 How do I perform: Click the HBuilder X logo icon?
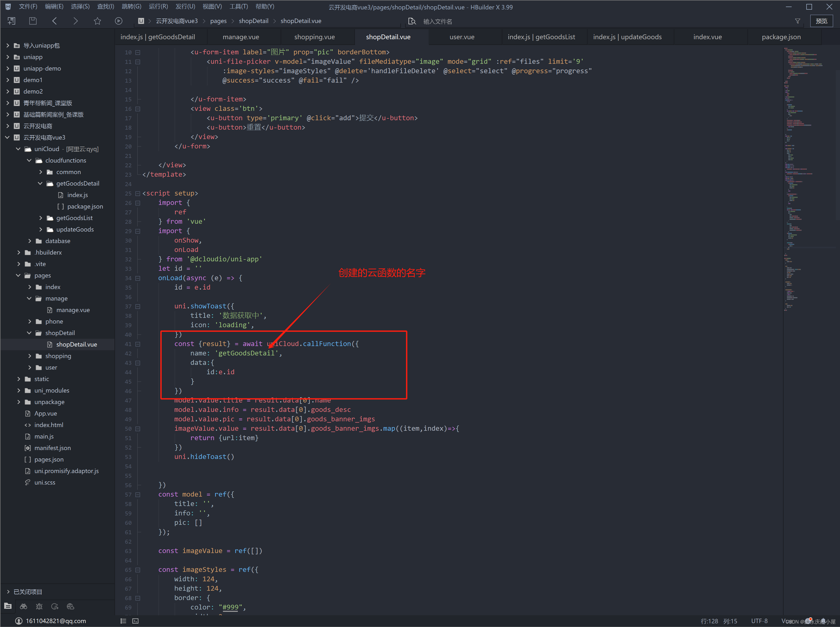point(8,7)
